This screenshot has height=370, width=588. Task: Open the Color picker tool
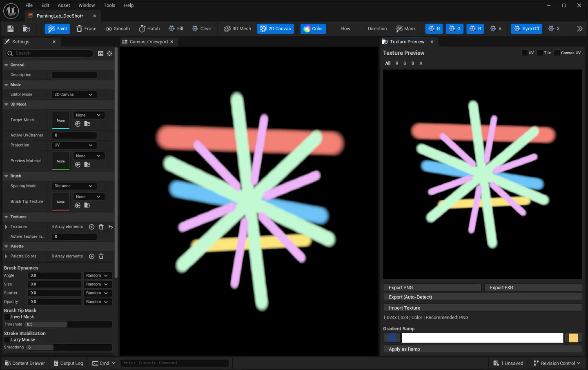pos(313,29)
